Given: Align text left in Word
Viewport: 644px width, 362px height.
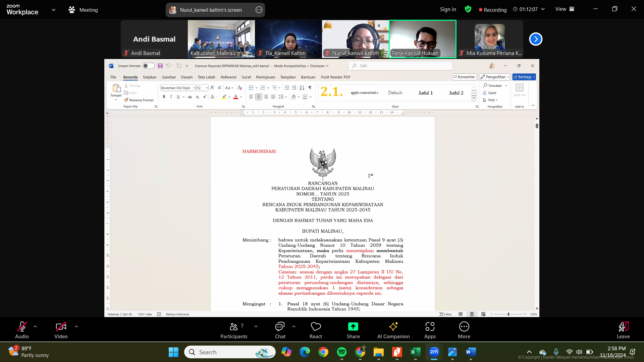Looking at the screenshot, I should 251,97.
